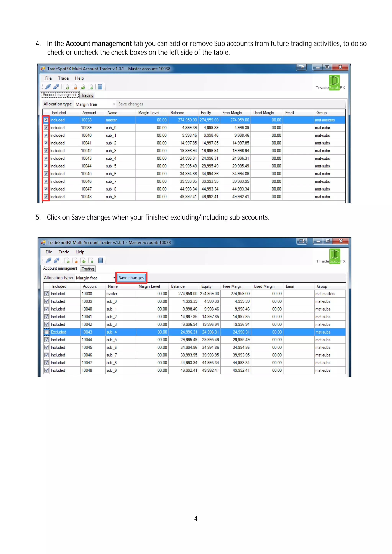This screenshot has height=554, width=392.
Task: Click highlighted Save changes button in step 5 window
Action: (x=131, y=278)
